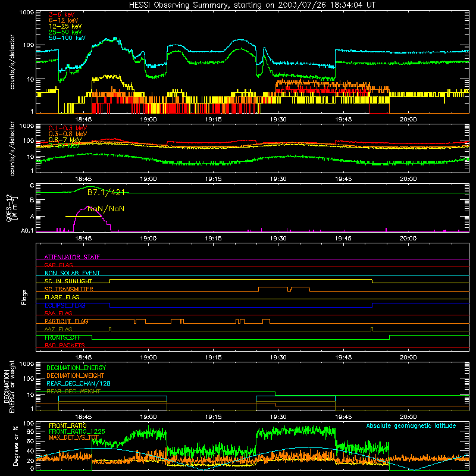Click the HESSI Observing Summary title
Screen dimensions: 476x476
(252, 5)
